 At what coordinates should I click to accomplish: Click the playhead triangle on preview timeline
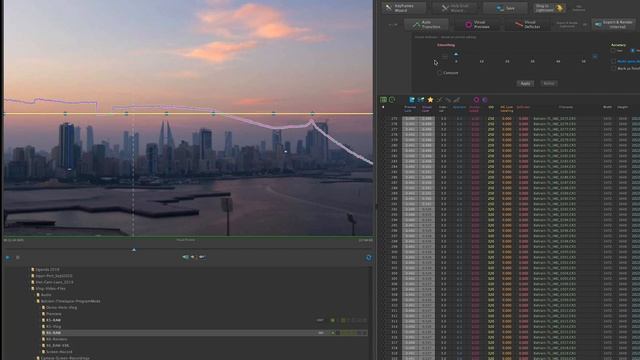point(134,249)
